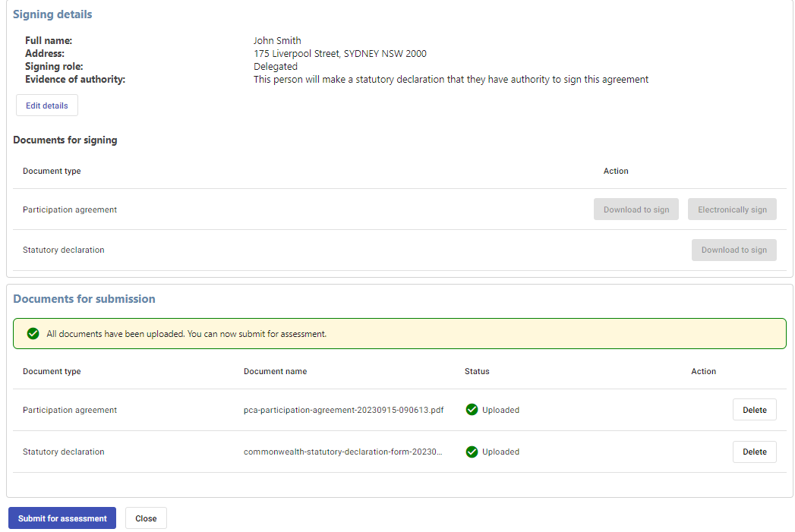
Task: Submit for assessment
Action: pos(62,518)
